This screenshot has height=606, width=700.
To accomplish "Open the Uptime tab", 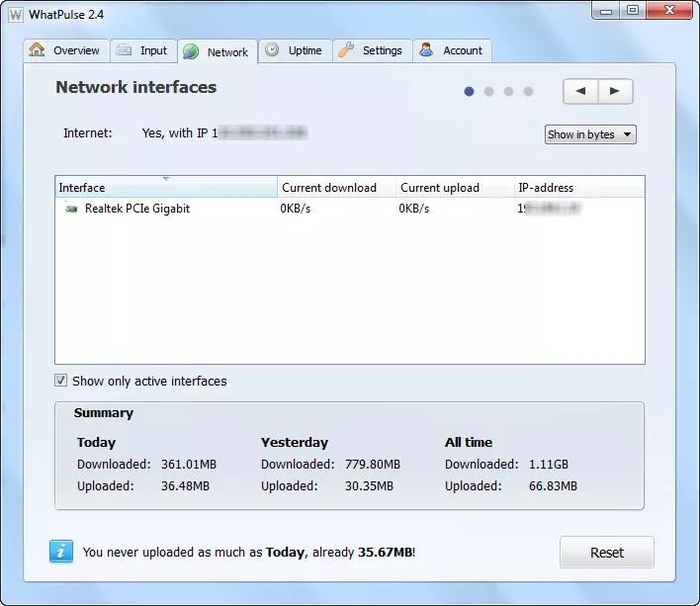I will 295,50.
